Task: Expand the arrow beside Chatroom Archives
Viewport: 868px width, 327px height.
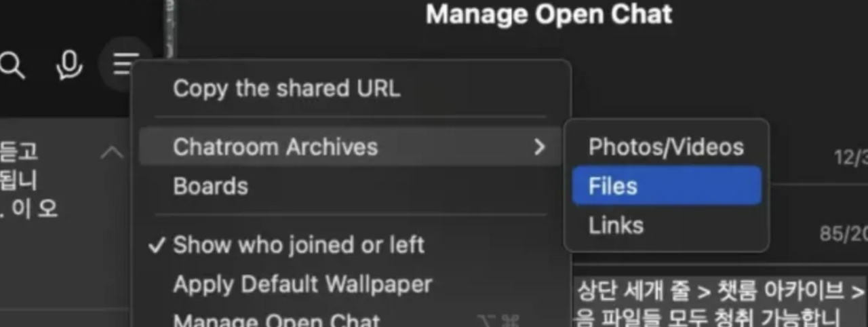Action: click(x=540, y=147)
